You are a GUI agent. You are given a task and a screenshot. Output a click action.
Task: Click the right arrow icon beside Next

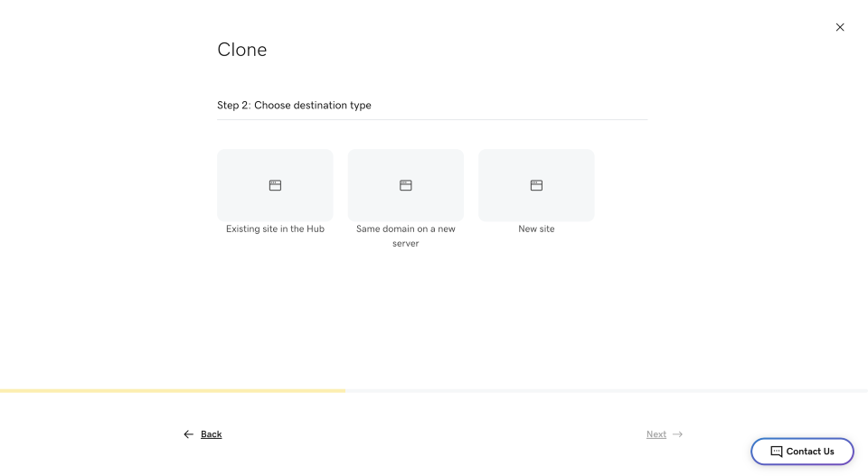(677, 434)
